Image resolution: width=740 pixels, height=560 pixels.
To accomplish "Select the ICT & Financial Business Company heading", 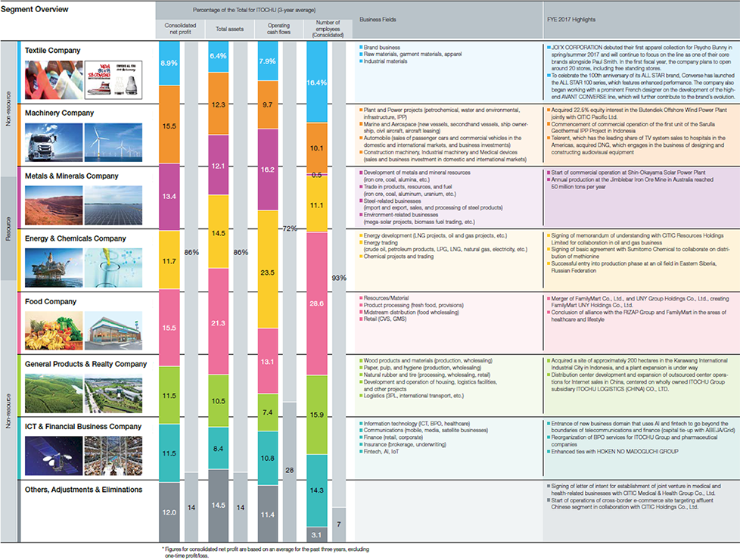I will 83,426.
